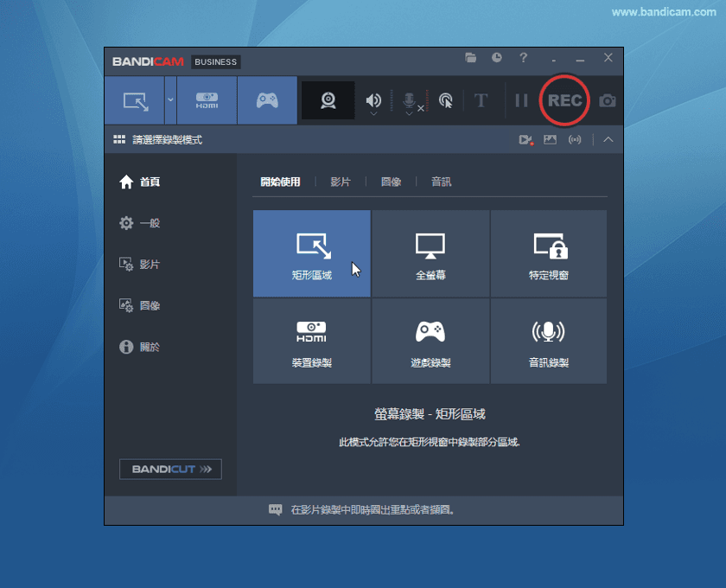
Task: Take a screenshot with camera icon
Action: pyautogui.click(x=608, y=100)
